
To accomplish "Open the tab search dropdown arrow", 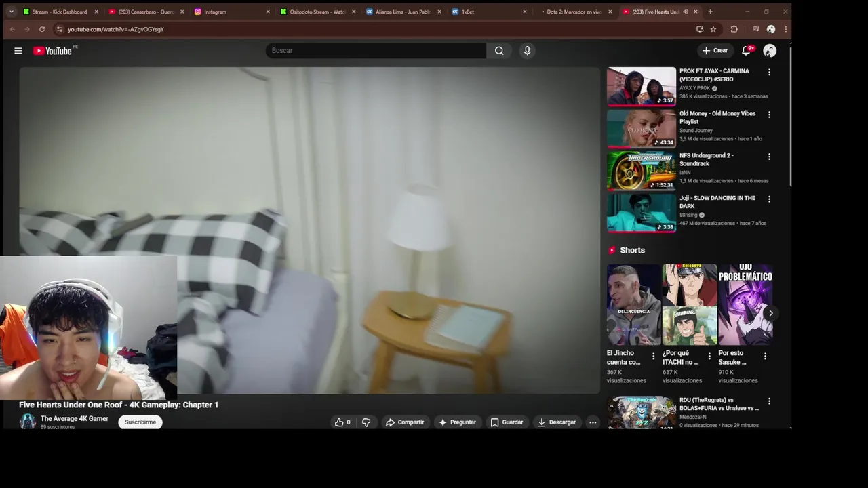I will tap(11, 12).
